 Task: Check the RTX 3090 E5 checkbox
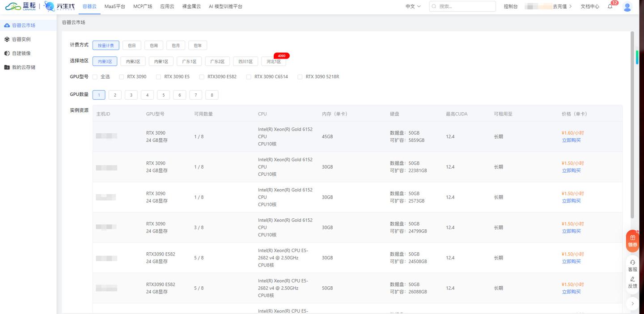pos(158,77)
